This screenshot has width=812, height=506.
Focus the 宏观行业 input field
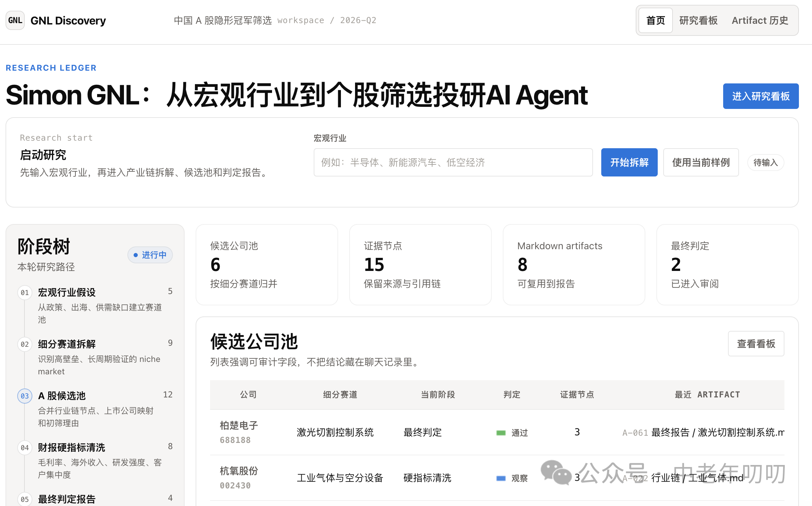(x=453, y=162)
